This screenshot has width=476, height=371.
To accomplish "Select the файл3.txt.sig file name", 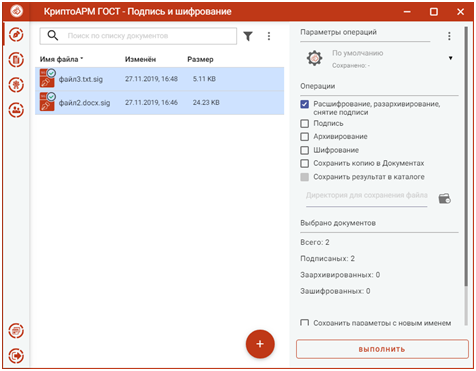I will [81, 79].
